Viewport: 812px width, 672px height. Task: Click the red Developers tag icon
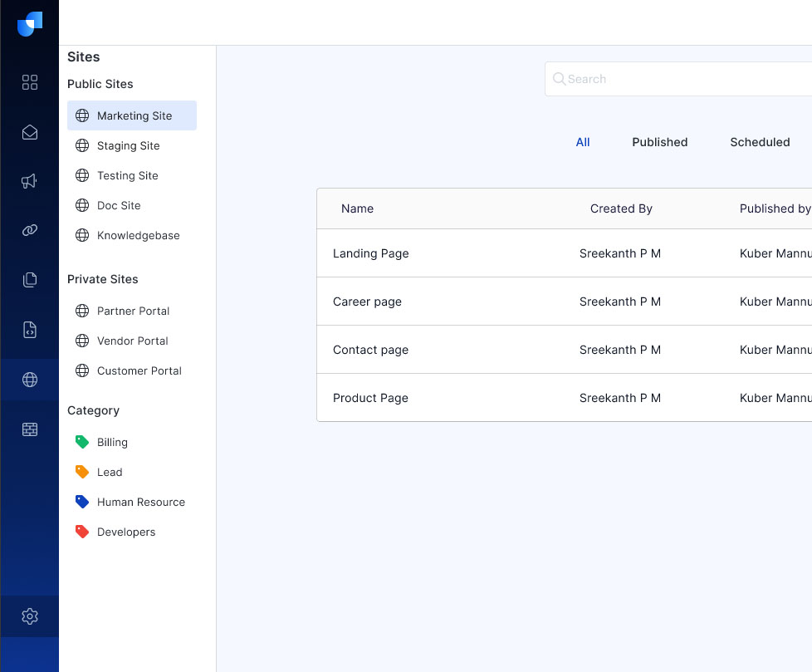point(82,532)
